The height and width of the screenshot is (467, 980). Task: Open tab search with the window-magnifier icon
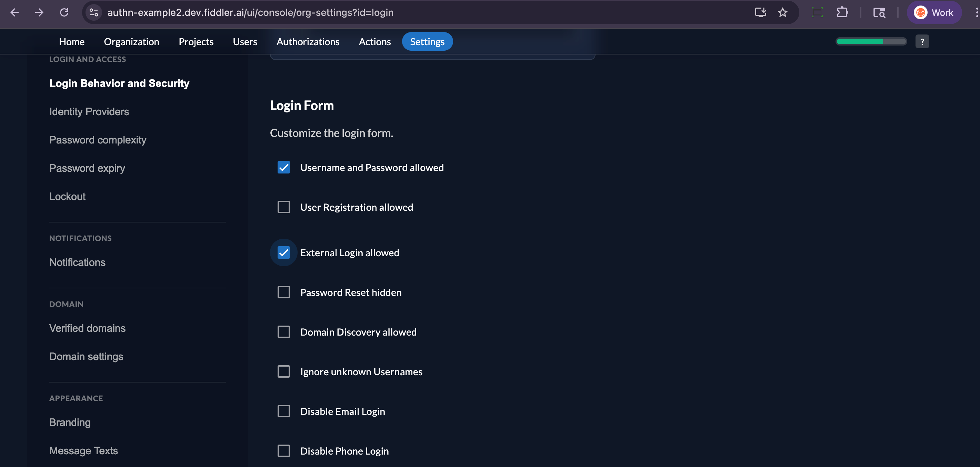click(x=879, y=12)
